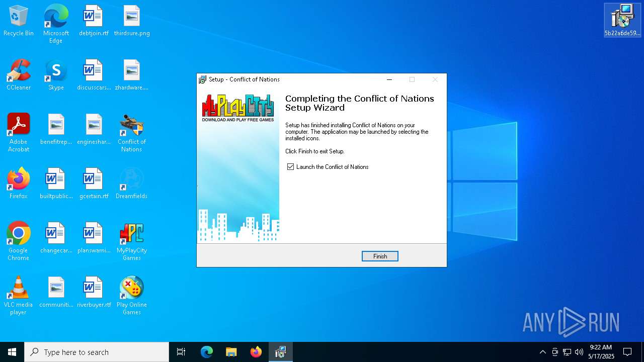Open File Explorer from the taskbar
This screenshot has width=644, height=362.
[x=231, y=352]
